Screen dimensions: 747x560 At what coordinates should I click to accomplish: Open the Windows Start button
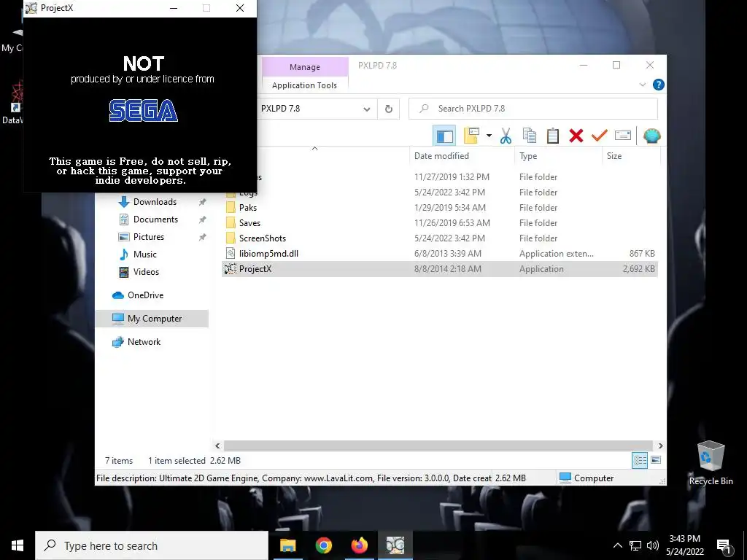pyautogui.click(x=18, y=545)
